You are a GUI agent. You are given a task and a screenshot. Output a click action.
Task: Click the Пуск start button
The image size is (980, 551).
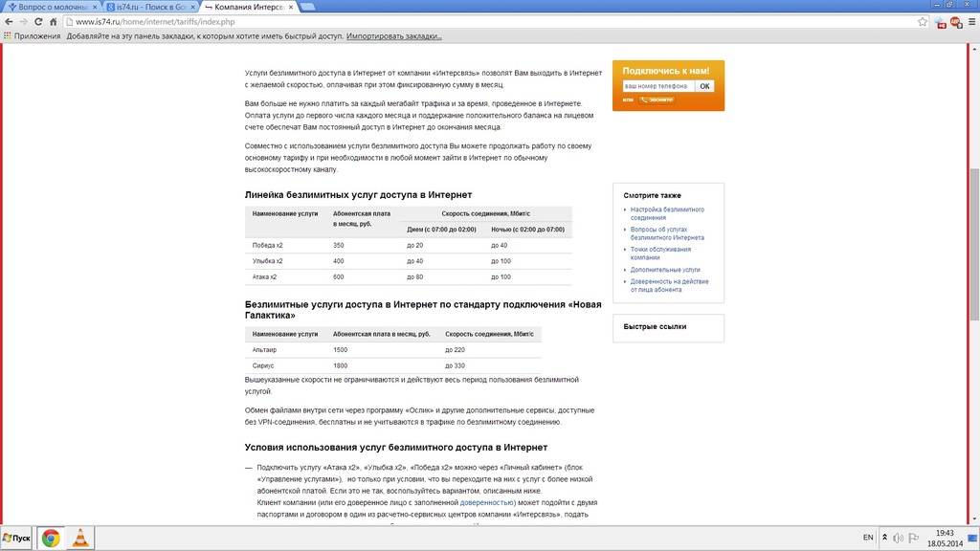pyautogui.click(x=16, y=538)
